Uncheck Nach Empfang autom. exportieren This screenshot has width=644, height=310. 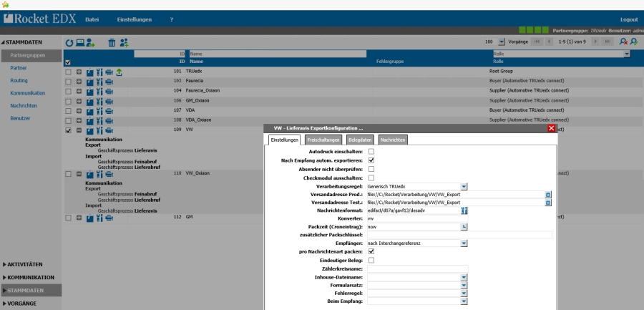[371, 160]
